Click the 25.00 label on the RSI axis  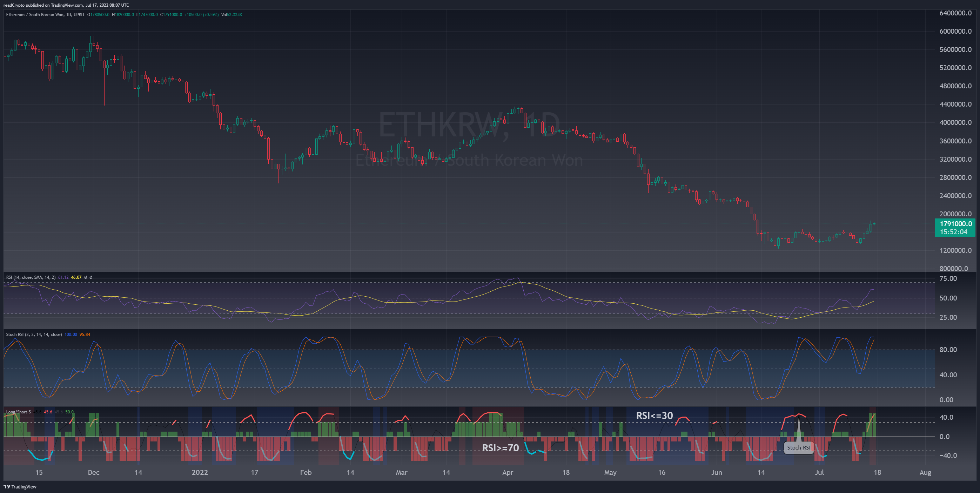click(x=948, y=317)
